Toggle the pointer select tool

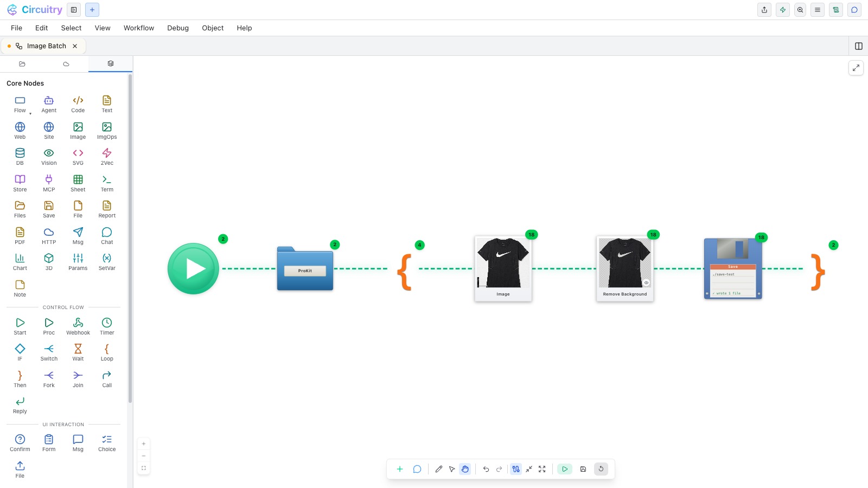[452, 469]
